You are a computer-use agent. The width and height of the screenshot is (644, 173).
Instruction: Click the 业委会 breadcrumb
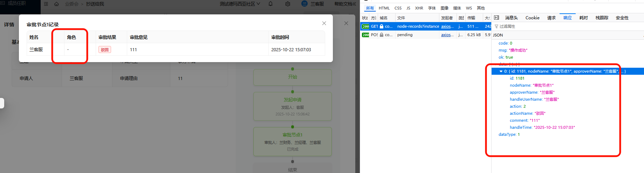[71, 4]
